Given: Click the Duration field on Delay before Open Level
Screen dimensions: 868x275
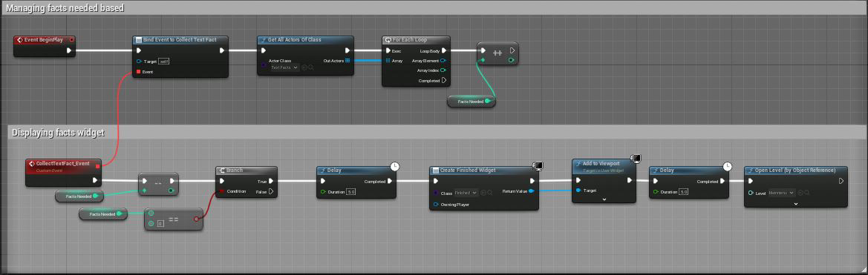Looking at the screenshot, I should coord(684,192).
